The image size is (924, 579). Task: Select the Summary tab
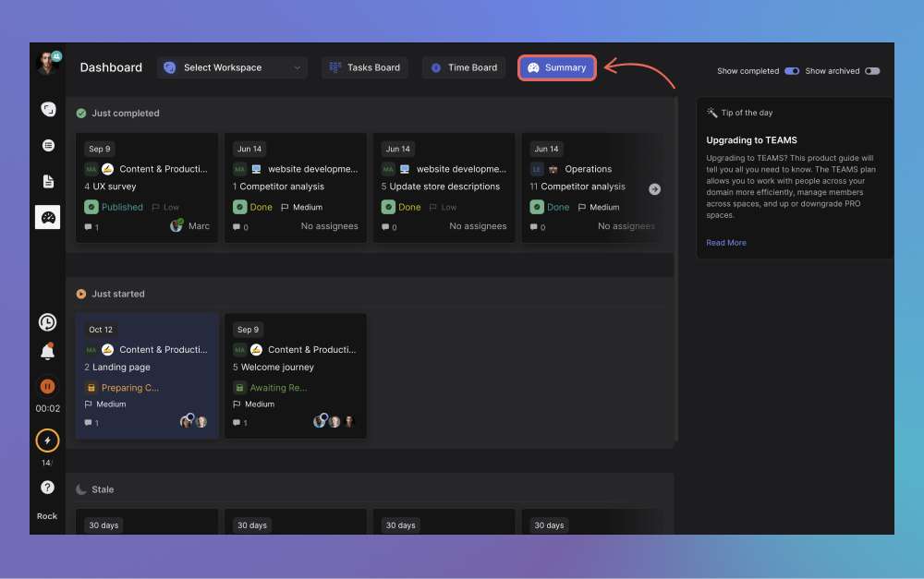557,67
